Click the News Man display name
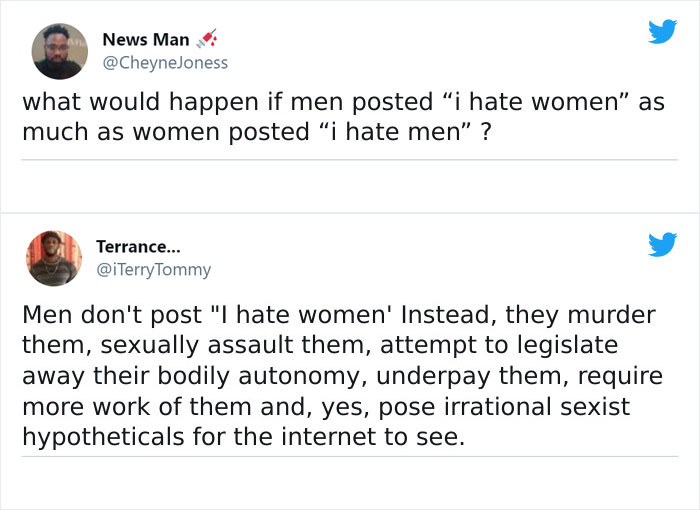The width and height of the screenshot is (700, 510). [x=145, y=40]
